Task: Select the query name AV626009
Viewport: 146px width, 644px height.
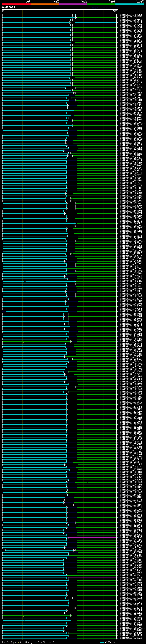Action: (8, 7)
